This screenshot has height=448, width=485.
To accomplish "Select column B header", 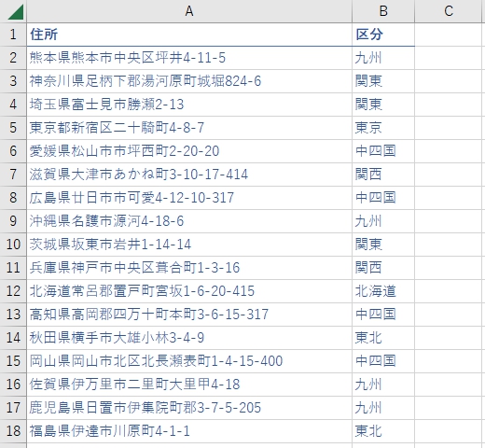I will 383,11.
